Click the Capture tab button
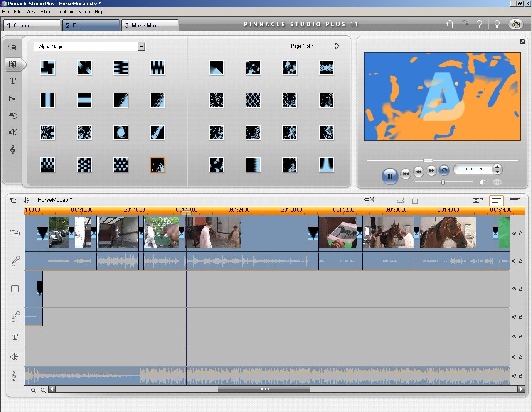The width and height of the screenshot is (532, 412). 32,25
